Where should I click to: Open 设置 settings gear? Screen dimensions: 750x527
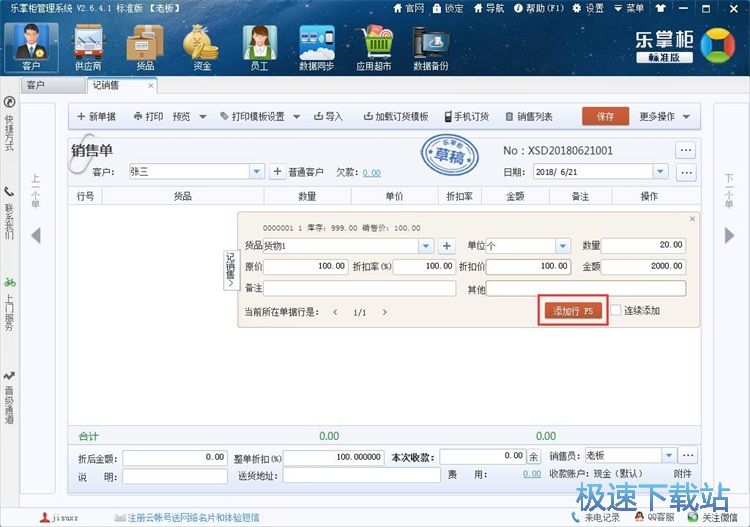588,8
